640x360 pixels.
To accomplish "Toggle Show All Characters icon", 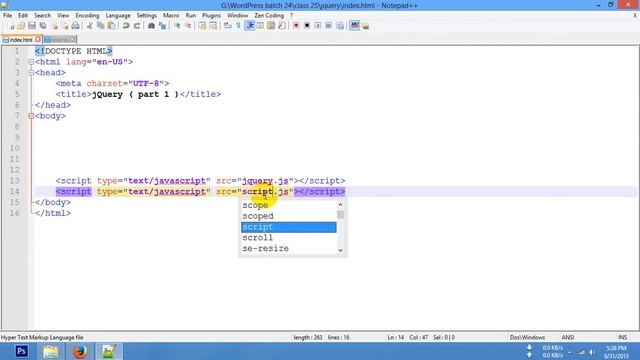I will coord(238,26).
